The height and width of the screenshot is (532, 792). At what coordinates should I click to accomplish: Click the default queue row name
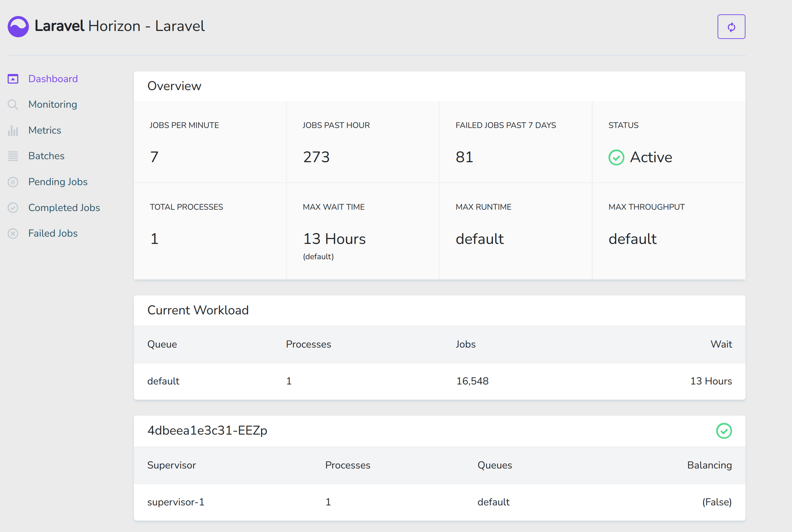(163, 381)
